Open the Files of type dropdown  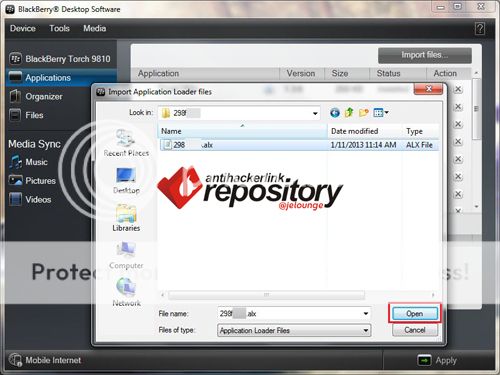[x=294, y=330]
